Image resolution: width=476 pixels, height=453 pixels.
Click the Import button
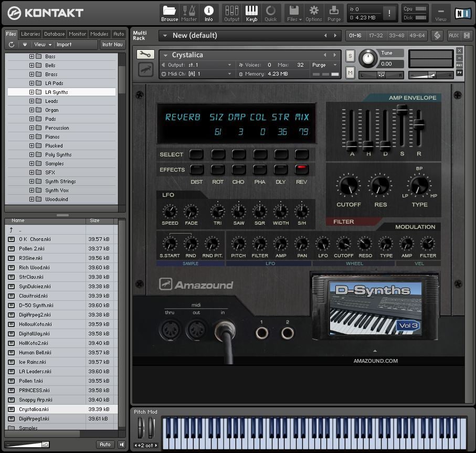click(64, 45)
